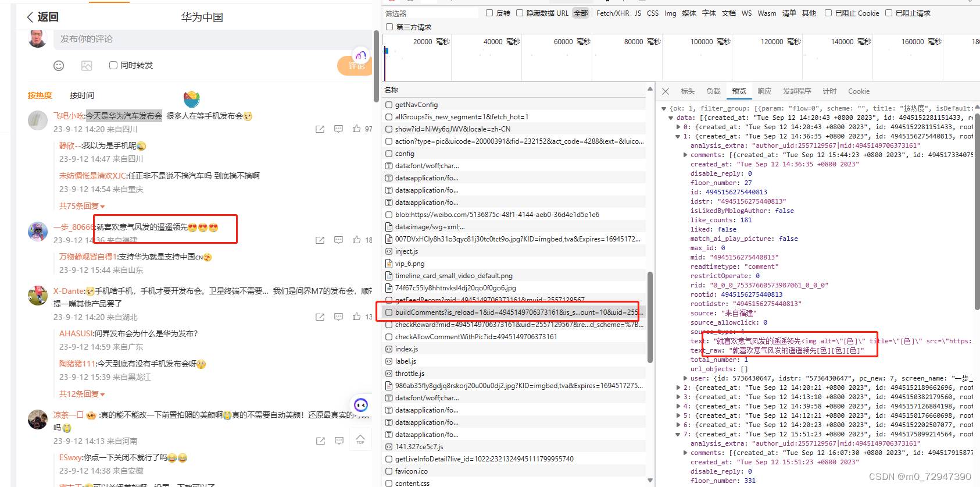This screenshot has width=980, height=487.
Task: Select the vip_6.png request
Action: [410, 264]
